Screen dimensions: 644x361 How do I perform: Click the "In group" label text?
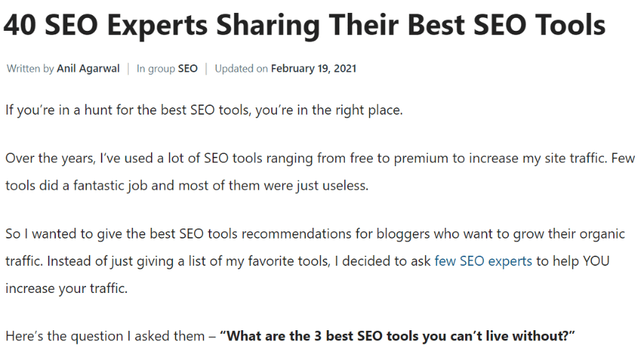click(x=156, y=68)
